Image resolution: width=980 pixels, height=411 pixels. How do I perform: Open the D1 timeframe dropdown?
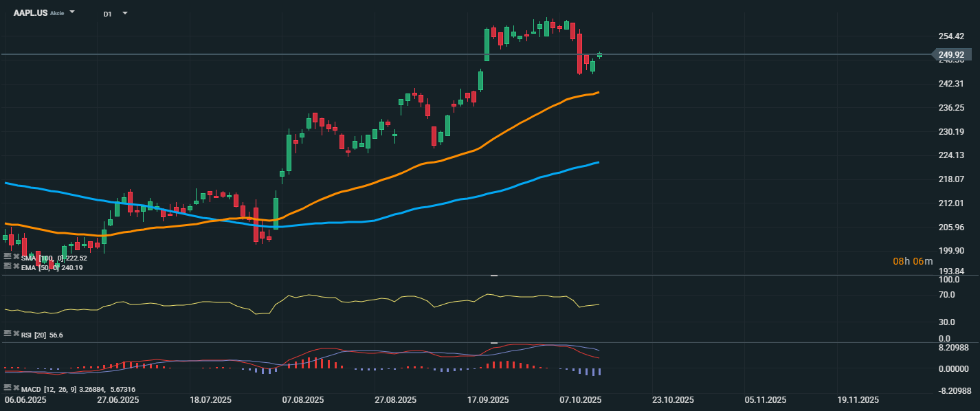click(124, 13)
